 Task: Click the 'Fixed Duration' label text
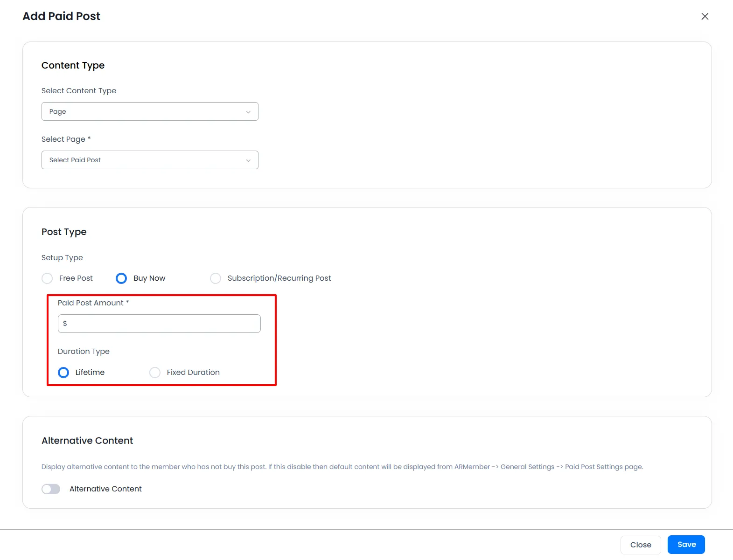[193, 372]
